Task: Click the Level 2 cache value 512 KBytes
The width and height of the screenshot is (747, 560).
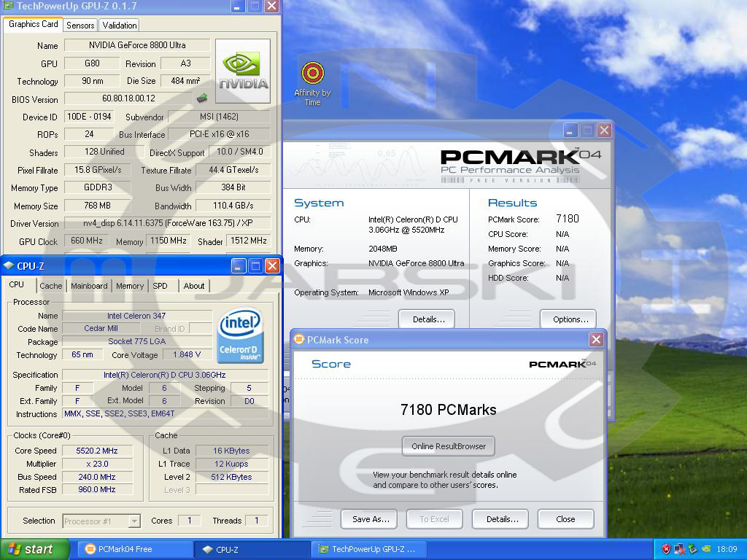Action: point(231,477)
